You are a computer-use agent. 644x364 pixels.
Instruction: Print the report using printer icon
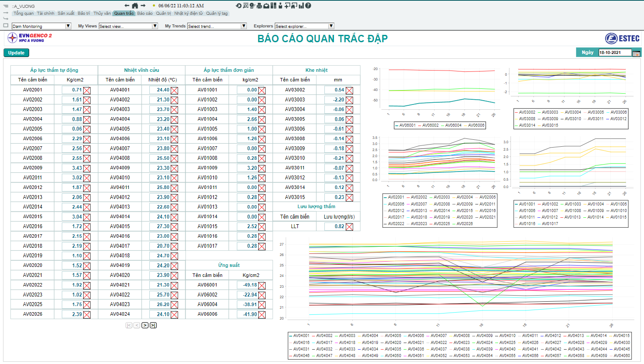pyautogui.click(x=259, y=6)
